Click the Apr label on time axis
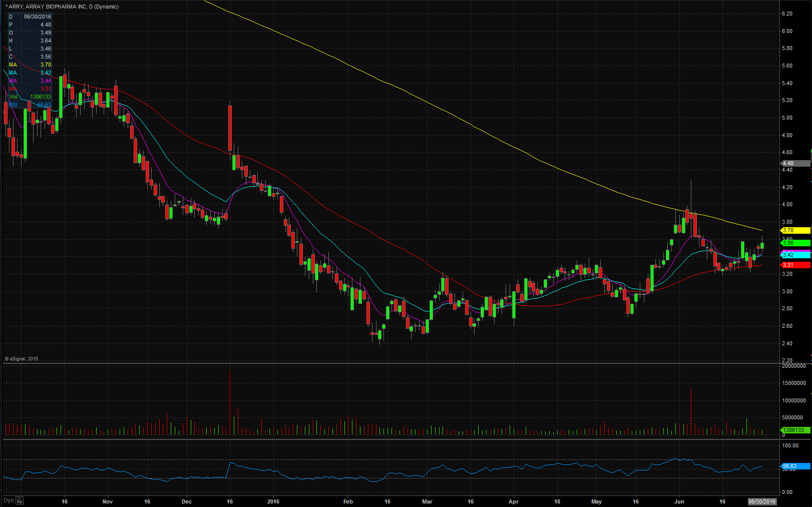 514,501
